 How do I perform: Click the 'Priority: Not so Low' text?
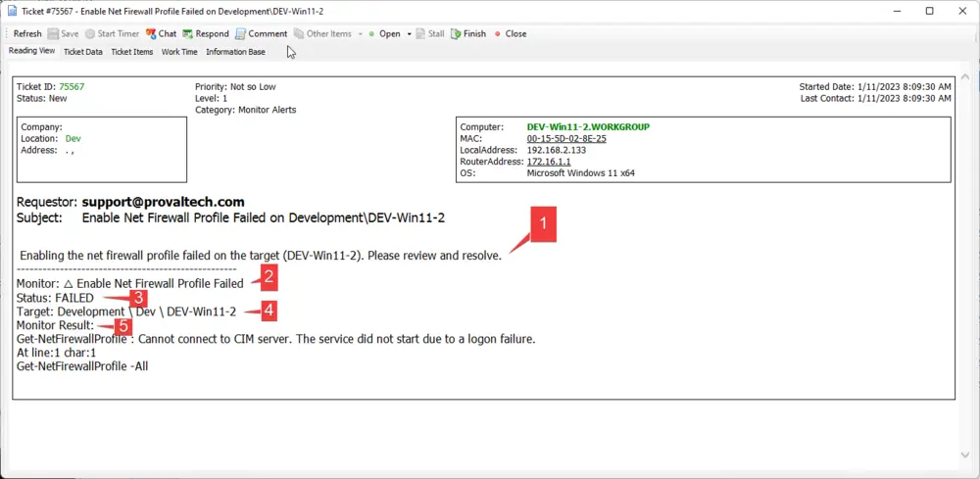pyautogui.click(x=235, y=87)
